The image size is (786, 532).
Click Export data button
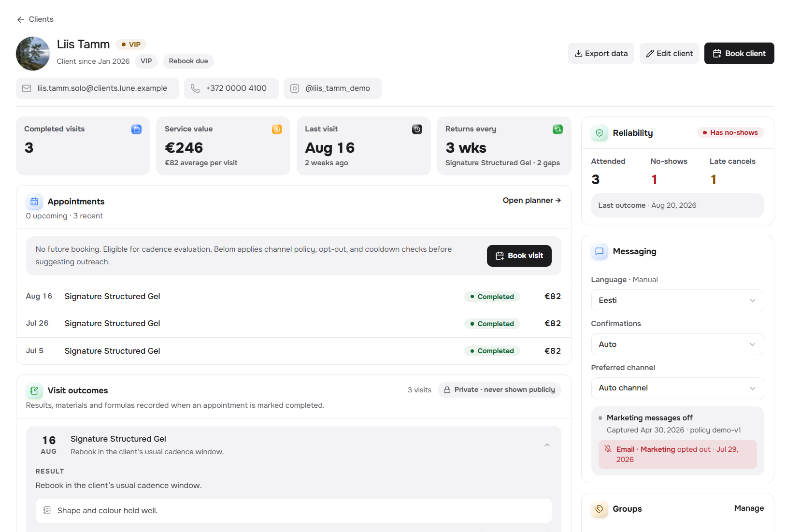(601, 54)
